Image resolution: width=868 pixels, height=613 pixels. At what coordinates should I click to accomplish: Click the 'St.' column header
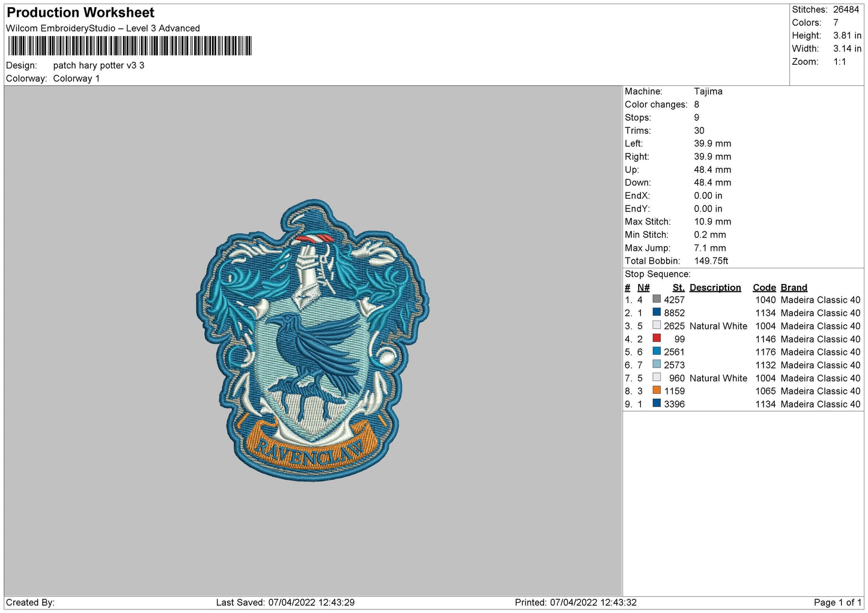click(679, 288)
